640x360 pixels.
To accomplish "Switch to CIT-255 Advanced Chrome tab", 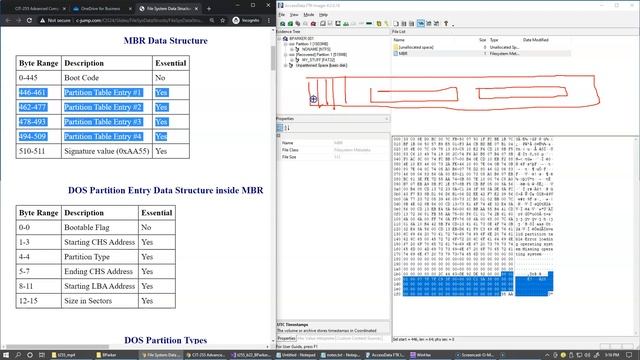I will tap(37, 8).
